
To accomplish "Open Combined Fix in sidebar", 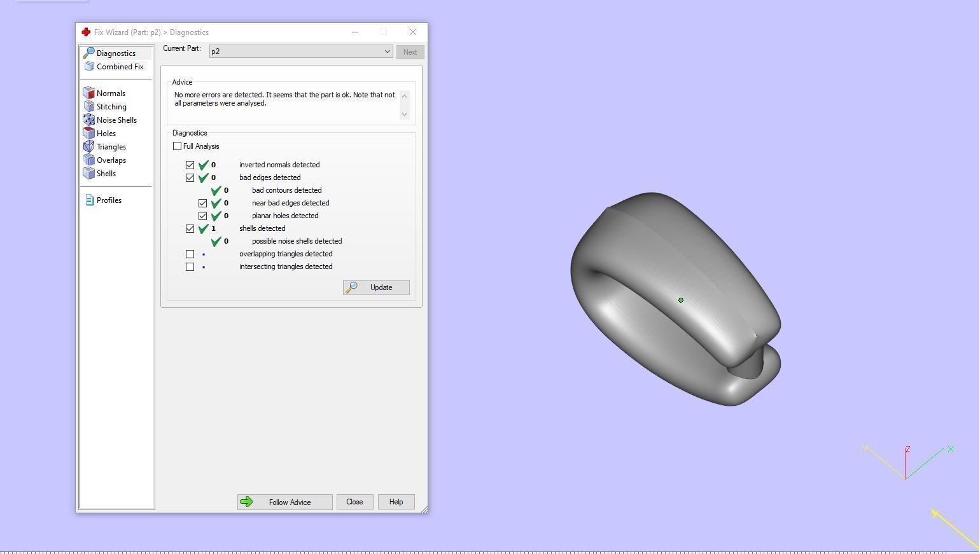I will (x=114, y=66).
